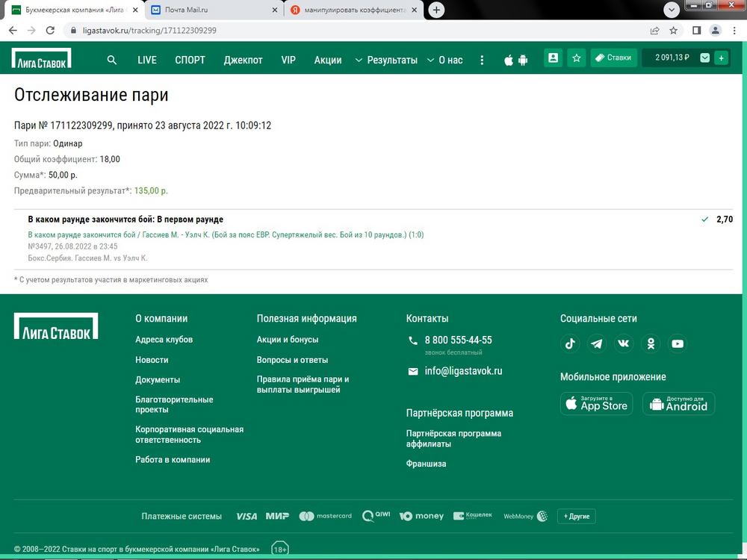
Task: Open a new browser tab with plus button
Action: click(x=436, y=10)
